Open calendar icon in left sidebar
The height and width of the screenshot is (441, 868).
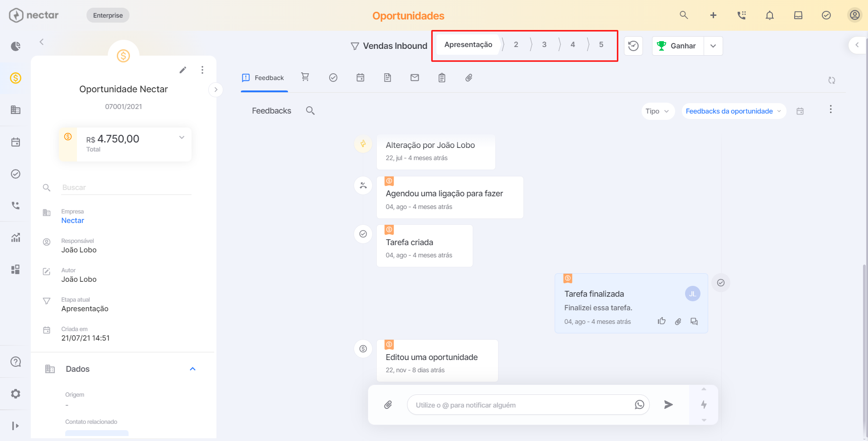[x=15, y=142]
